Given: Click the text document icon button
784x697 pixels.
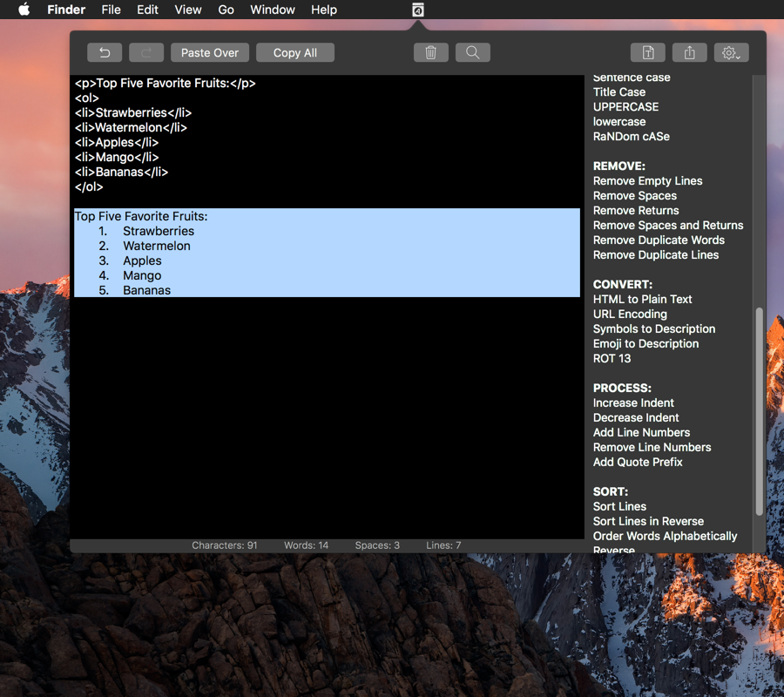Looking at the screenshot, I should pos(647,52).
